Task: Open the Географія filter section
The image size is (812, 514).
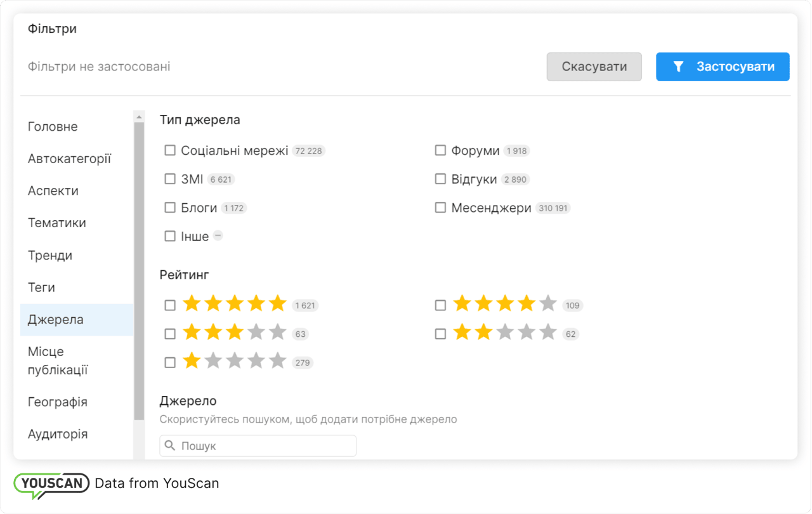Action: pos(58,402)
